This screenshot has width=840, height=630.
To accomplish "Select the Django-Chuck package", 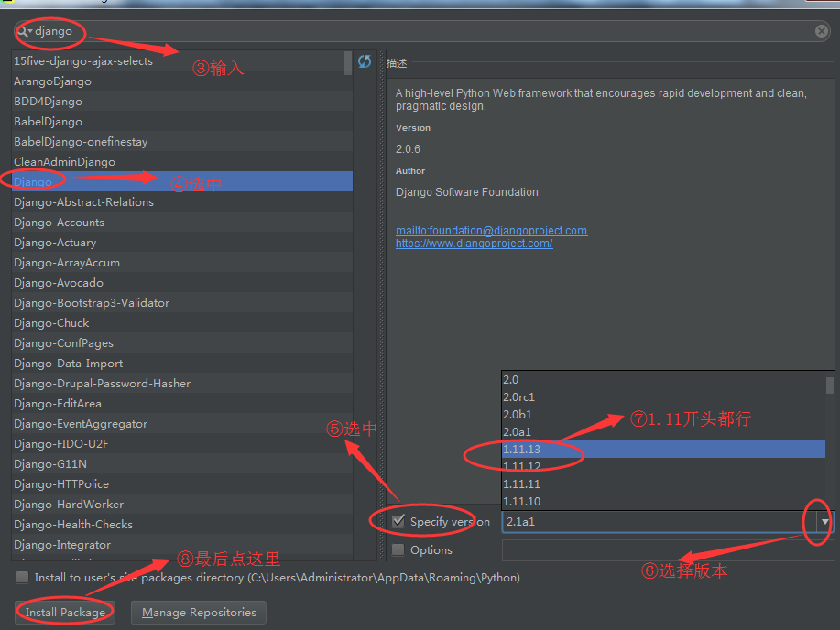I will coord(182,322).
